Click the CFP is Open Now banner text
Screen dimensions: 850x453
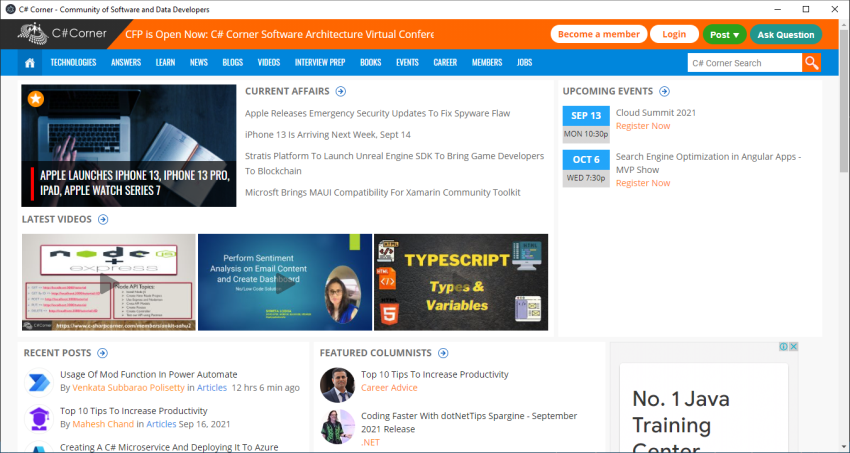[280, 34]
